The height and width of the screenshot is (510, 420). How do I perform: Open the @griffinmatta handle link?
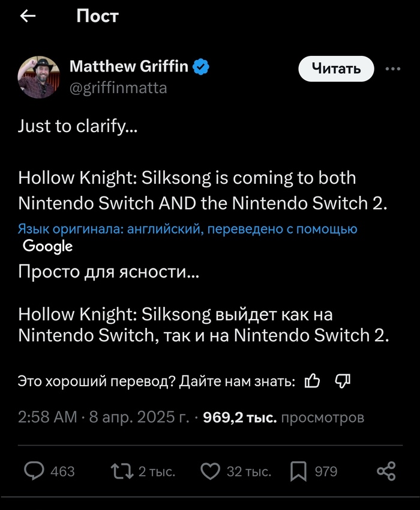118,88
